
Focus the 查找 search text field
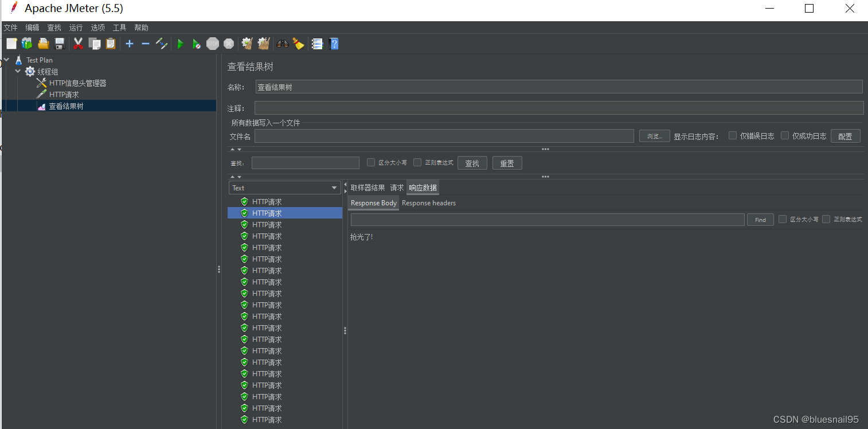[306, 163]
